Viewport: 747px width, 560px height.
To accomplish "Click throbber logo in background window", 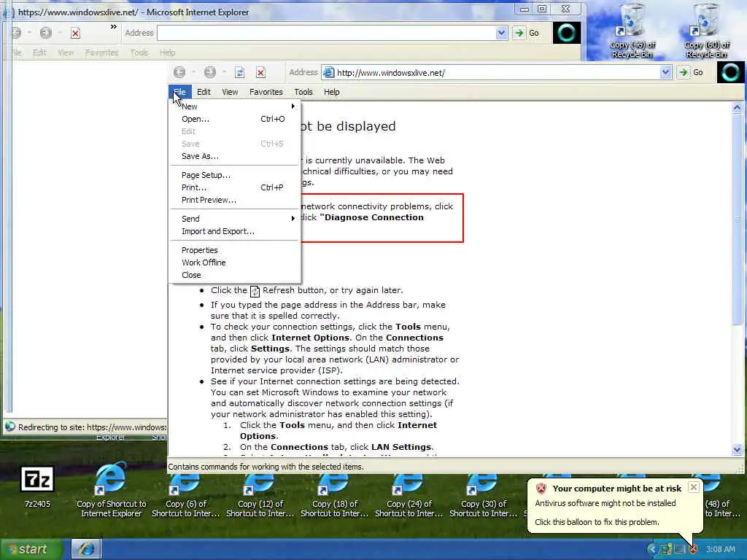I will (x=566, y=33).
